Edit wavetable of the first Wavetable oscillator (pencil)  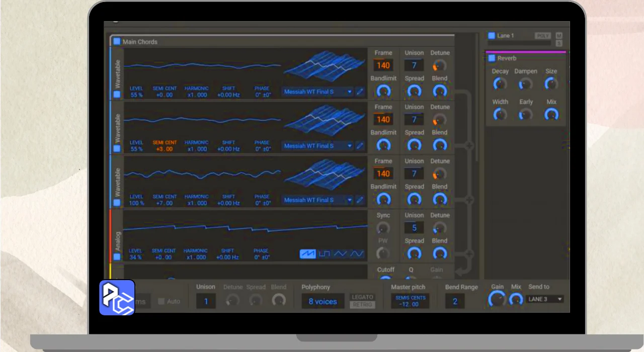tap(360, 92)
